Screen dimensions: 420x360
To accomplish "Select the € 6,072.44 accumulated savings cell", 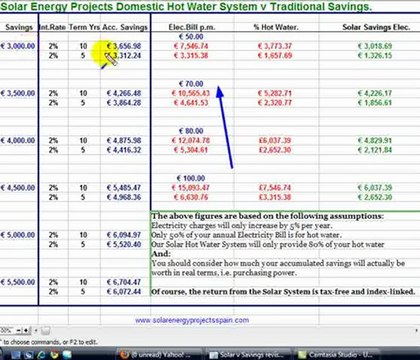I will [x=124, y=292].
